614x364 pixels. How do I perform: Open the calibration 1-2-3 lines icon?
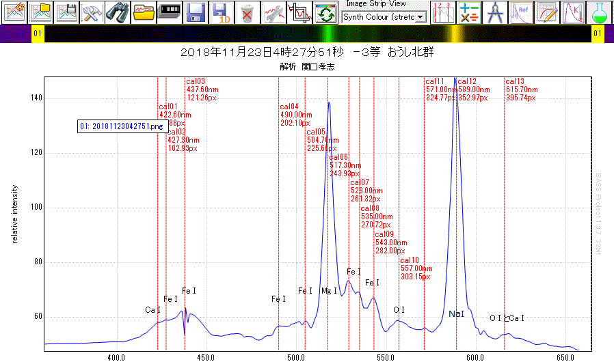pyautogui.click(x=444, y=12)
